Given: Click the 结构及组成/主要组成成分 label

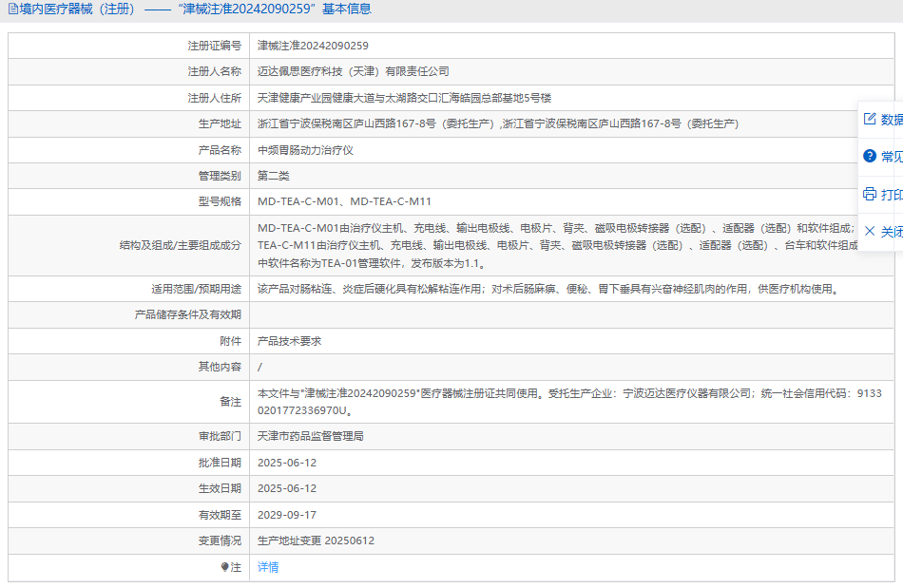Looking at the screenshot, I should click(181, 246).
